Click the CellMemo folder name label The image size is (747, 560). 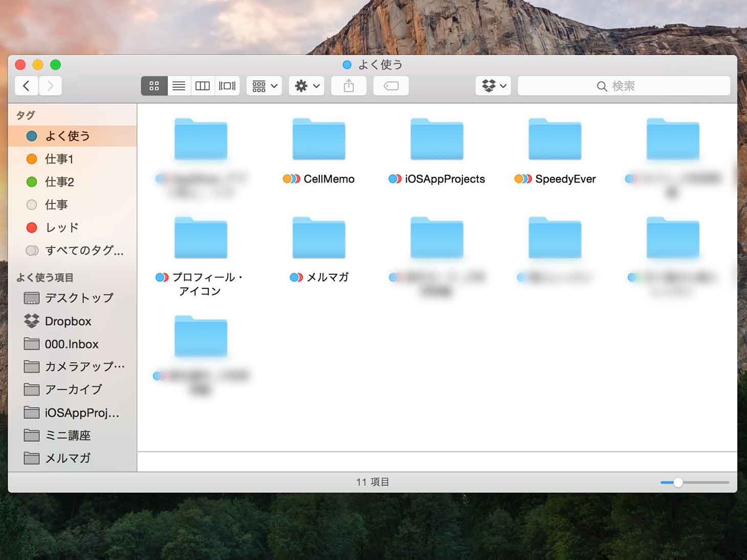click(x=329, y=179)
